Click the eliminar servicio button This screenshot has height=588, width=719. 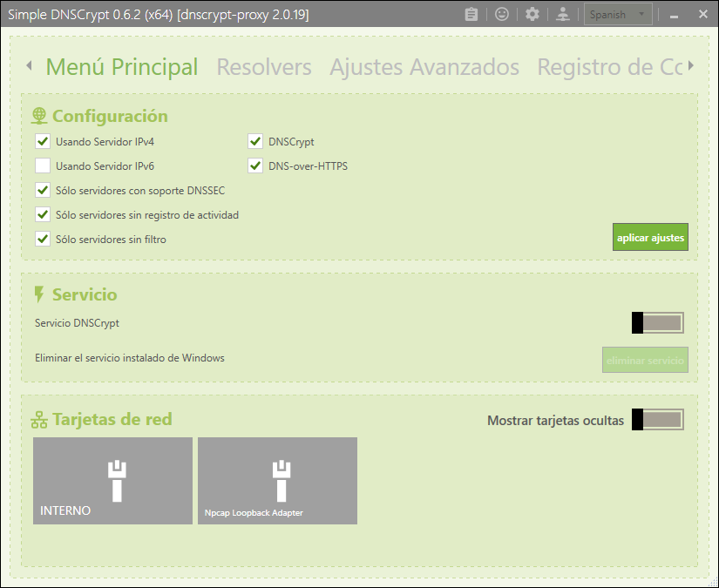tap(645, 361)
